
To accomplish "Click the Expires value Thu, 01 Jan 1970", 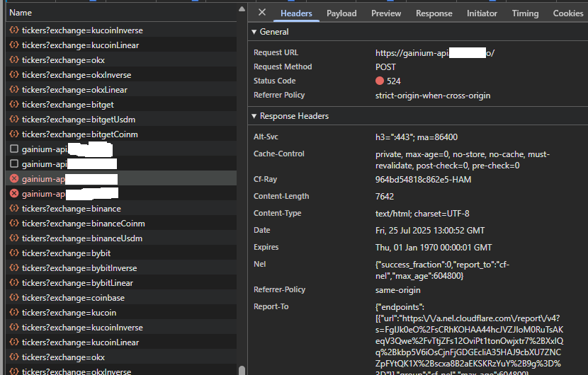I will 434,247.
